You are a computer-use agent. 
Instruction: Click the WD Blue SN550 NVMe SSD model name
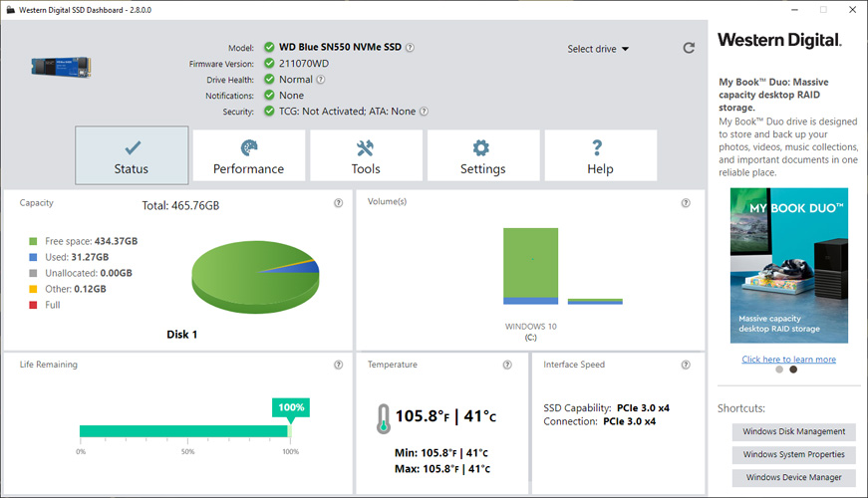pos(340,47)
